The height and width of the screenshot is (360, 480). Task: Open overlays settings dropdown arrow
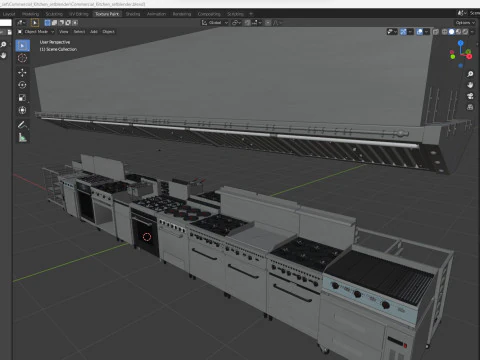tap(426, 32)
